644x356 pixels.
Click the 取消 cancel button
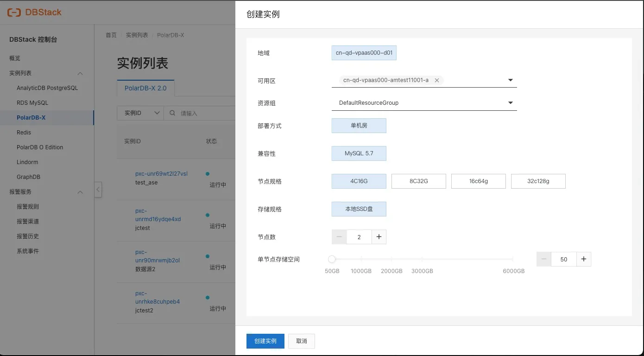pos(301,341)
